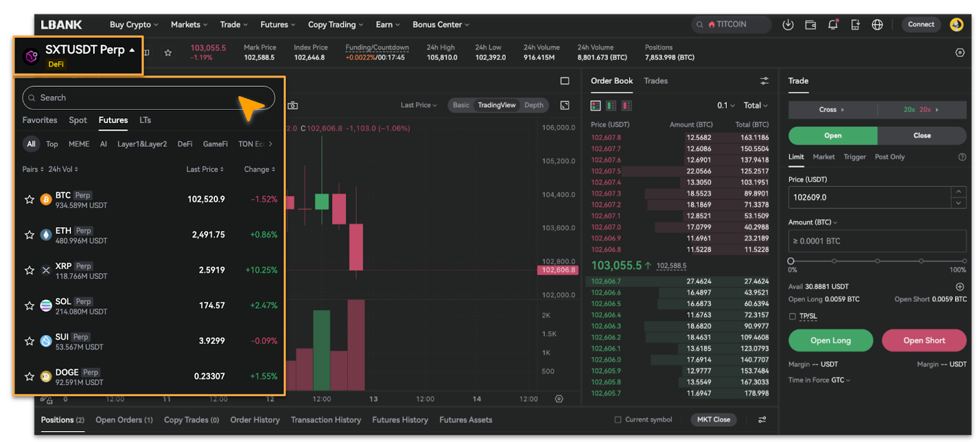Image resolution: width=980 pixels, height=442 pixels.
Task: Favorite the XRP Perp row star
Action: point(29,270)
